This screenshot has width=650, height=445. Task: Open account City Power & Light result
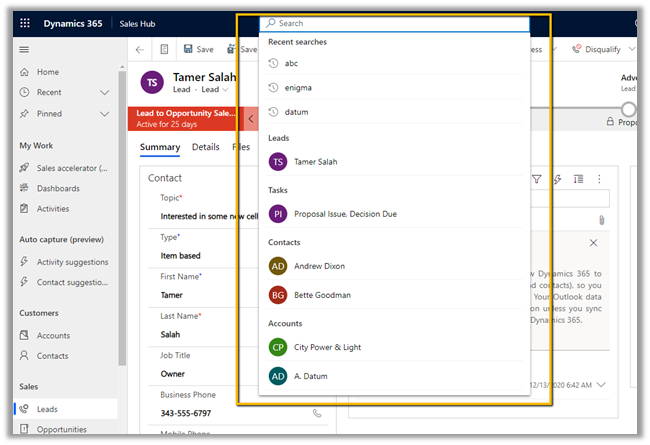tap(394, 347)
